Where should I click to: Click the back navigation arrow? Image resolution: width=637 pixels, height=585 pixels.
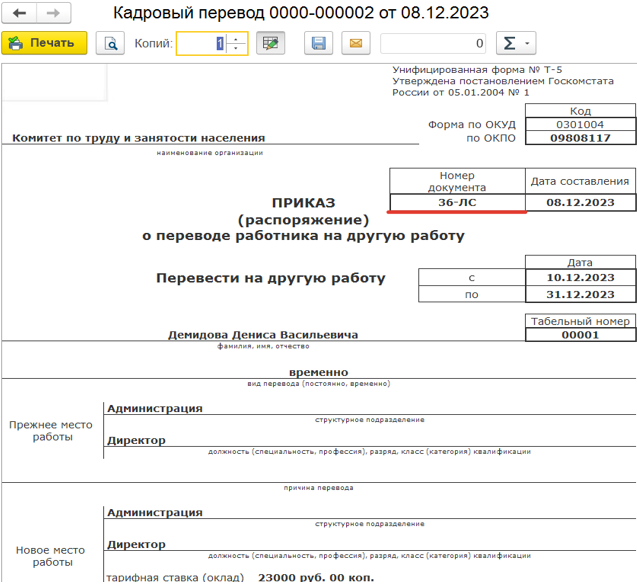pos(19,14)
